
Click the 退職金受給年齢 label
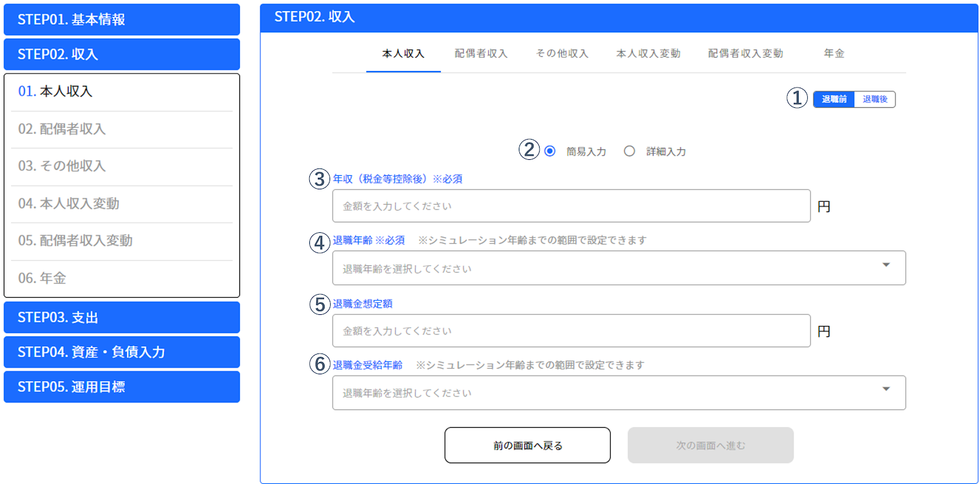367,365
